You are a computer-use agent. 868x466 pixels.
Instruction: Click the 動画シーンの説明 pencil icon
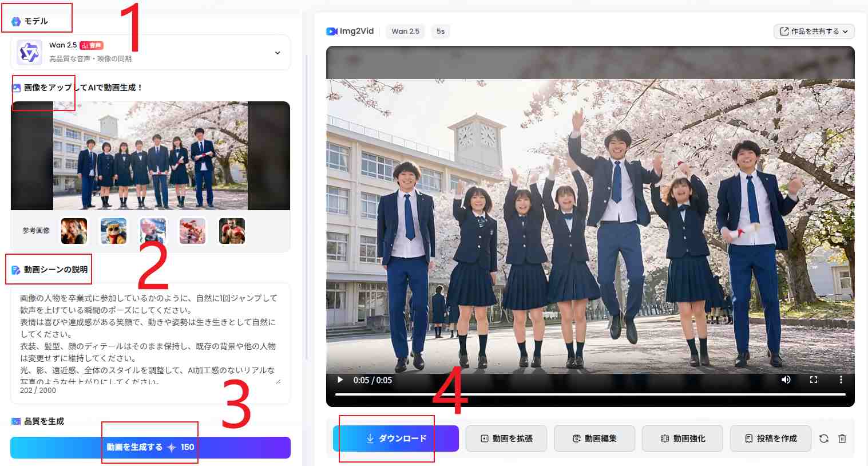coord(15,269)
